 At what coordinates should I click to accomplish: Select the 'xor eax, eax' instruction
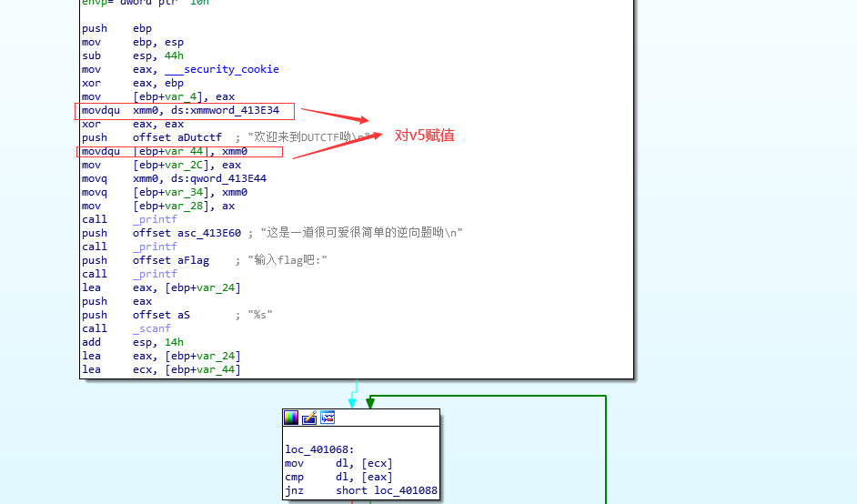coord(133,124)
